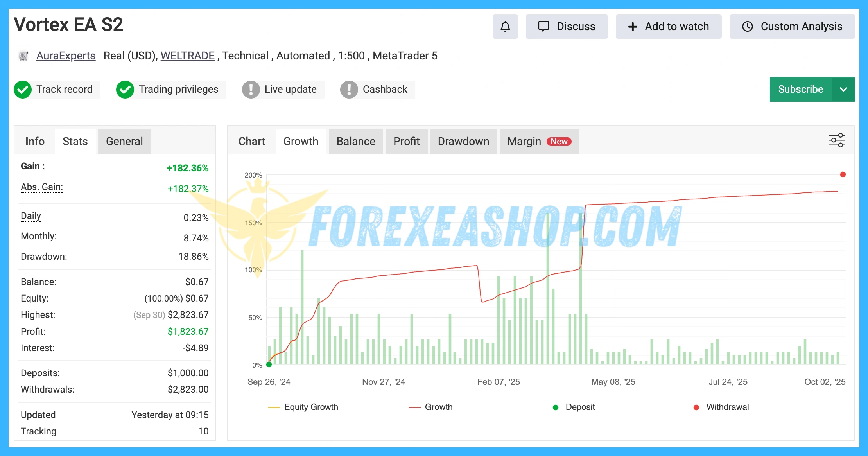Screen dimensions: 868x456
Task: Click the notification bell icon
Action: coord(505,27)
